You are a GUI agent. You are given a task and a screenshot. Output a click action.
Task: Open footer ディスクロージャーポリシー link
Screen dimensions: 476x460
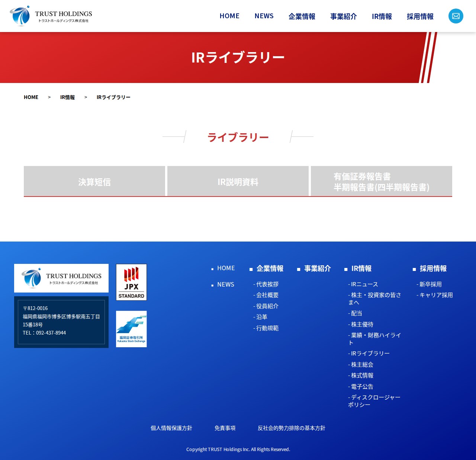(x=374, y=401)
